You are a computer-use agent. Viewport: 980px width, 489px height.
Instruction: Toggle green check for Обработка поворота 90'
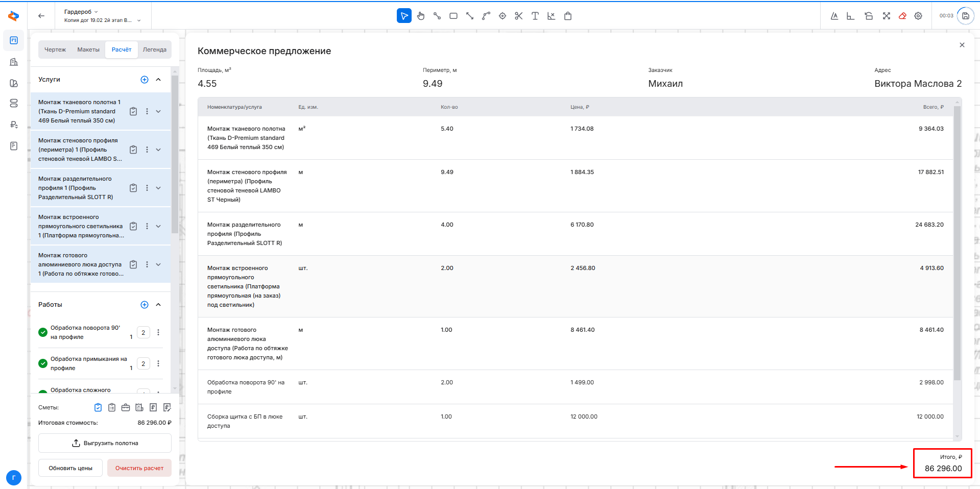(43, 332)
